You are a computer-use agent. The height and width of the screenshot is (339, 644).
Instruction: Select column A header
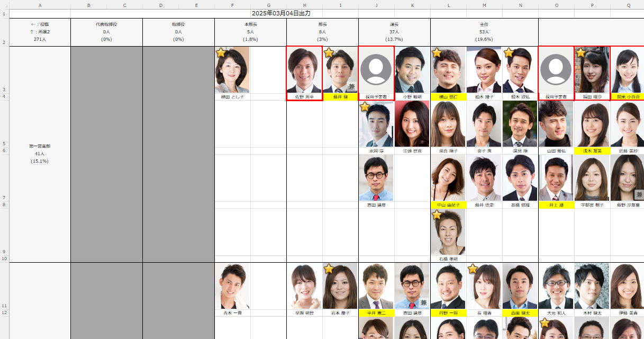coord(40,5)
